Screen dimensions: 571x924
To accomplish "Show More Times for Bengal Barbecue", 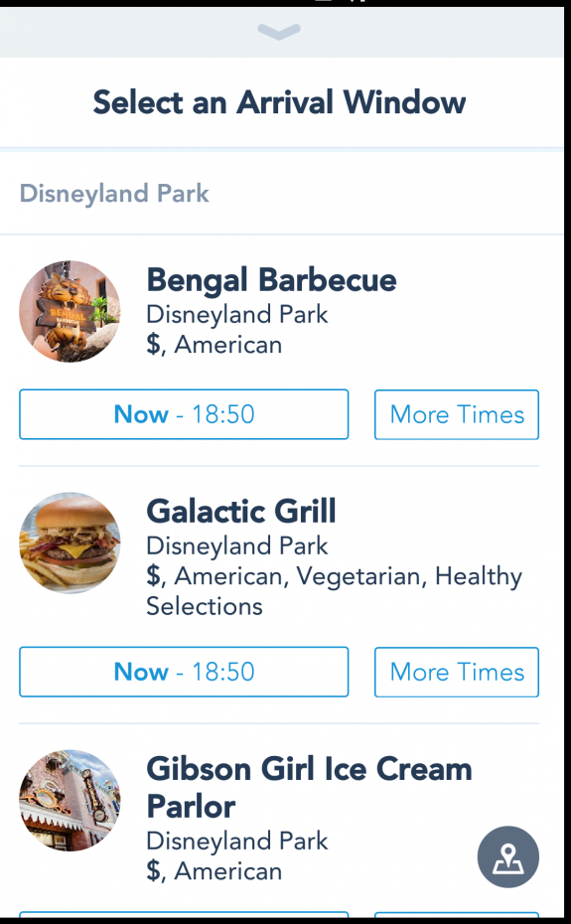I will (457, 414).
